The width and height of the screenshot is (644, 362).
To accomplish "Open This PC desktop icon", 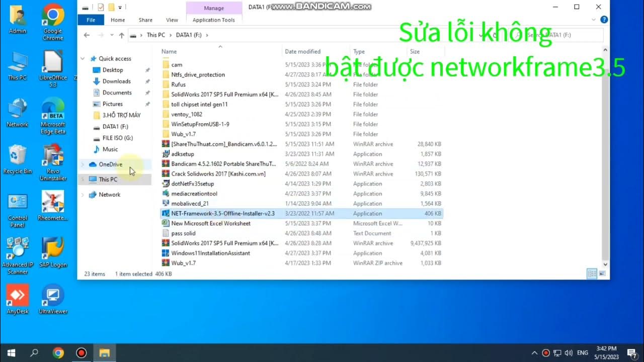I will [x=18, y=66].
